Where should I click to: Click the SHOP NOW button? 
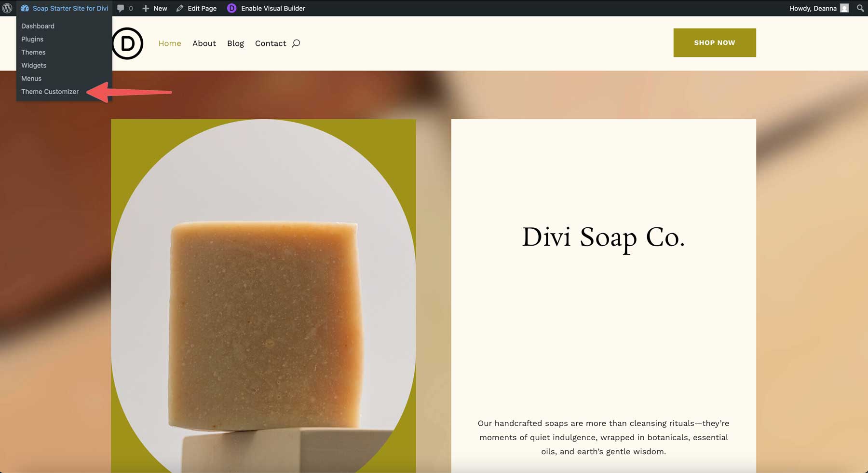click(715, 42)
